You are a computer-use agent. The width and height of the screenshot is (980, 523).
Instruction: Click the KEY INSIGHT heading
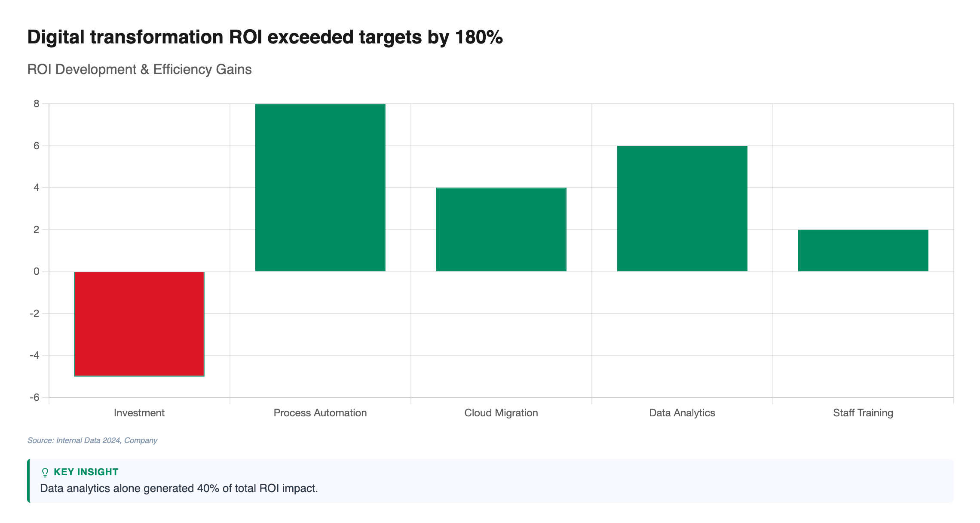click(x=86, y=472)
